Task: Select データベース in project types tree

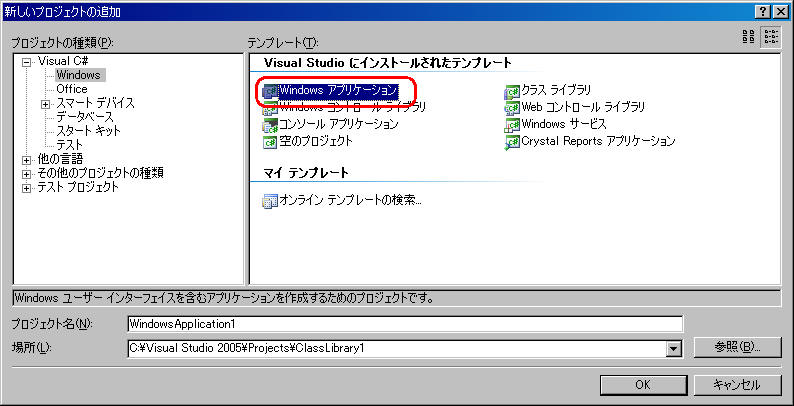Action: pos(83,117)
